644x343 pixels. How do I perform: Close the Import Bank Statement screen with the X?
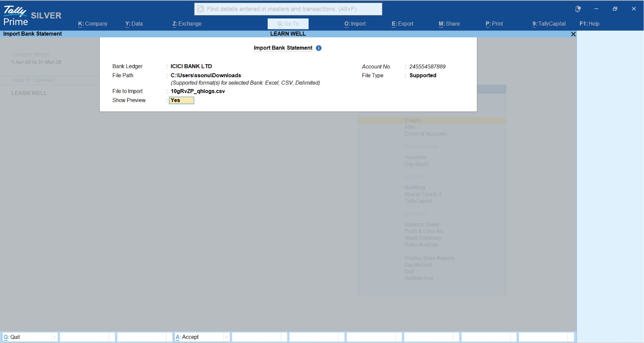tap(573, 34)
